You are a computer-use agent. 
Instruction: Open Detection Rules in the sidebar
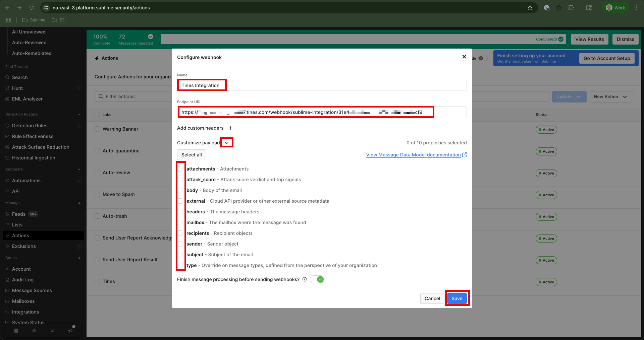30,126
